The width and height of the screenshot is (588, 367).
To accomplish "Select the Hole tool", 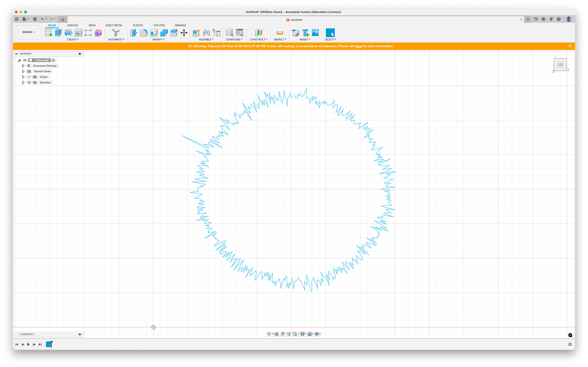I will (78, 33).
